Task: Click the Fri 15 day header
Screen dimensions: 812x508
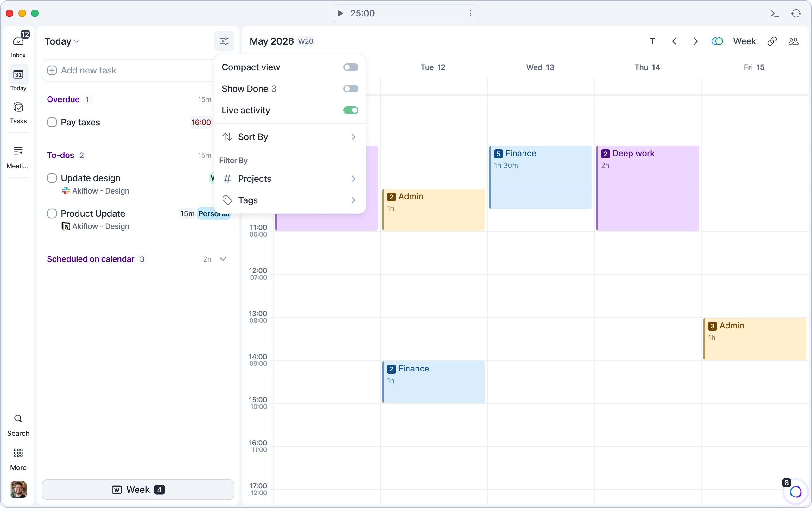Action: (754, 67)
